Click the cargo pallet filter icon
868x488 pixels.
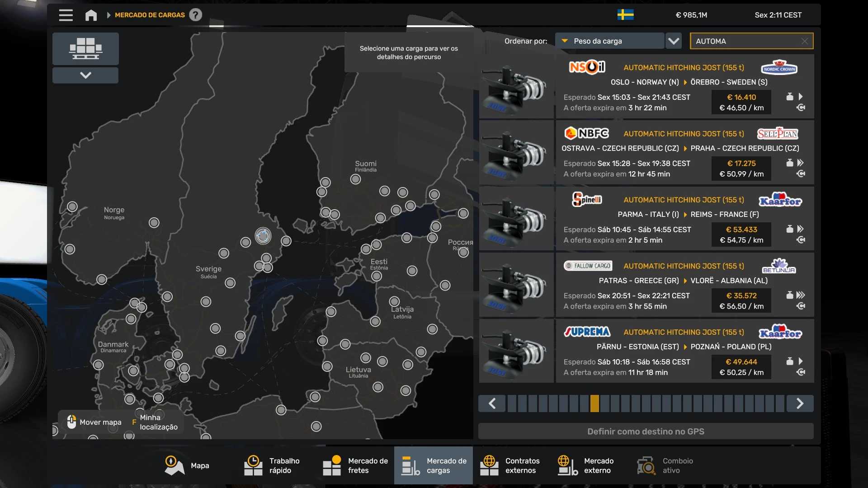85,48
